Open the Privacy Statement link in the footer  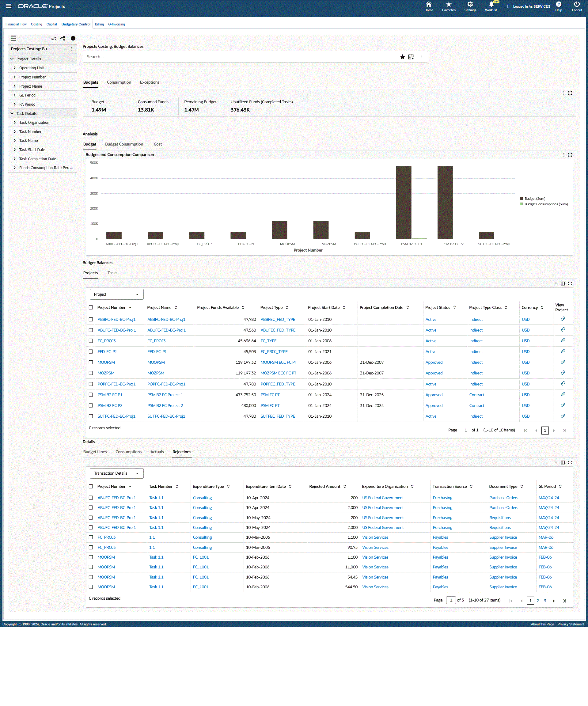point(571,624)
